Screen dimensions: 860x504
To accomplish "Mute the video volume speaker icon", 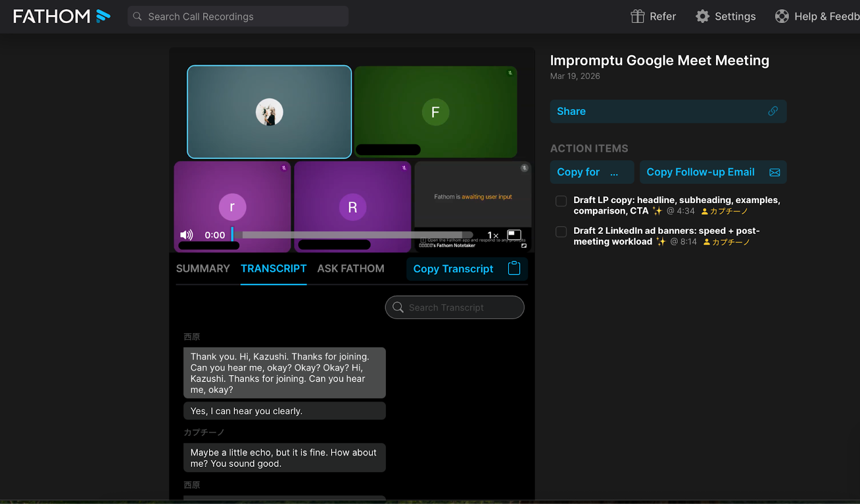I will coord(187,235).
